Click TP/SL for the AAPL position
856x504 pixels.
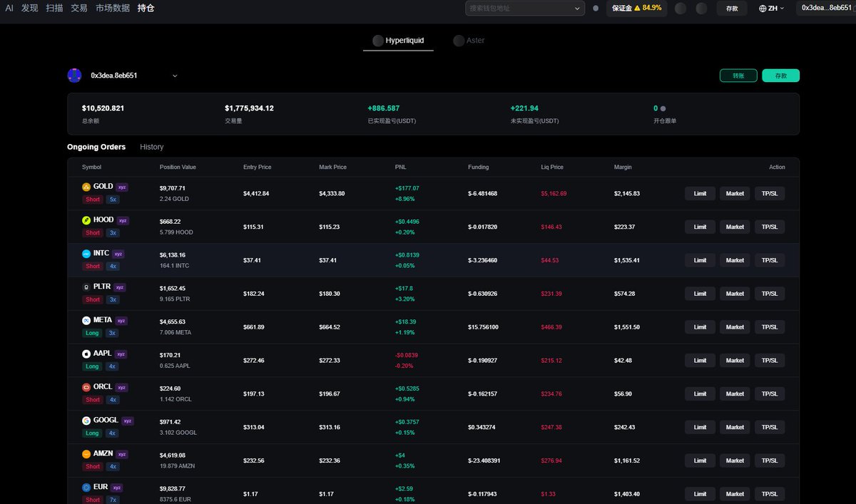click(770, 360)
